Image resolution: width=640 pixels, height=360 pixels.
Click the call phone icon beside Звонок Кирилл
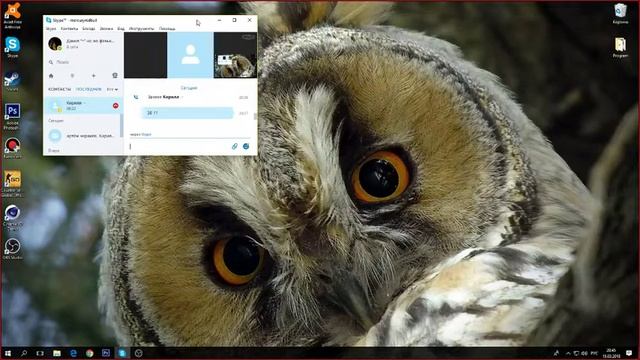point(136,97)
